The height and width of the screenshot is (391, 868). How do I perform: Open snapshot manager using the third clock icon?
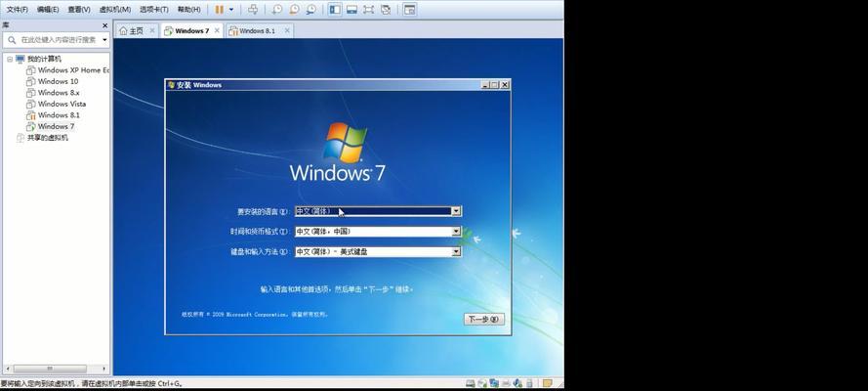pos(311,10)
